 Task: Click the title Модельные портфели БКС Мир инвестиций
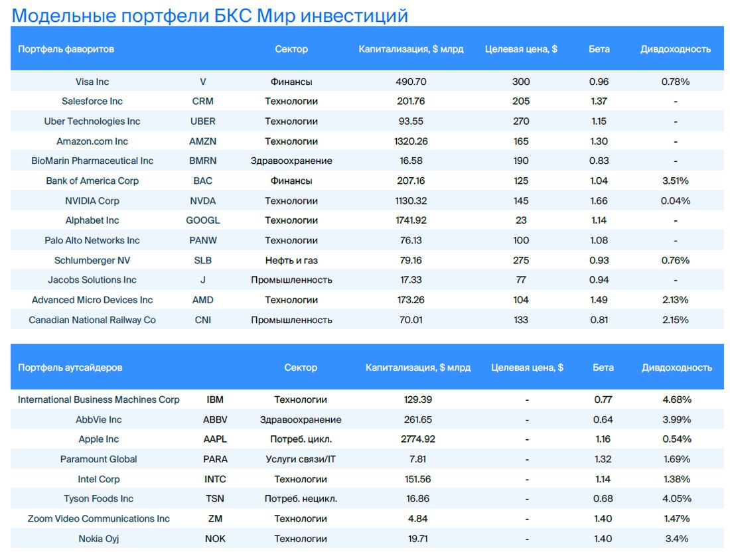210,15
